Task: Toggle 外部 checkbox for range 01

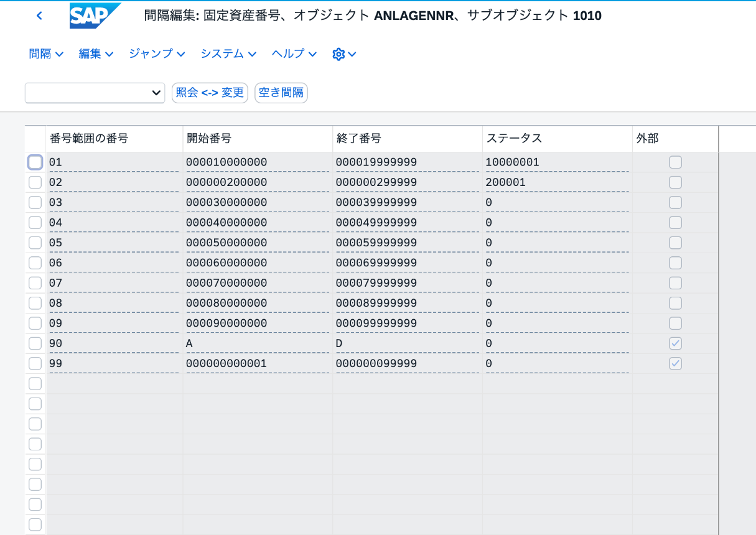Action: (675, 162)
